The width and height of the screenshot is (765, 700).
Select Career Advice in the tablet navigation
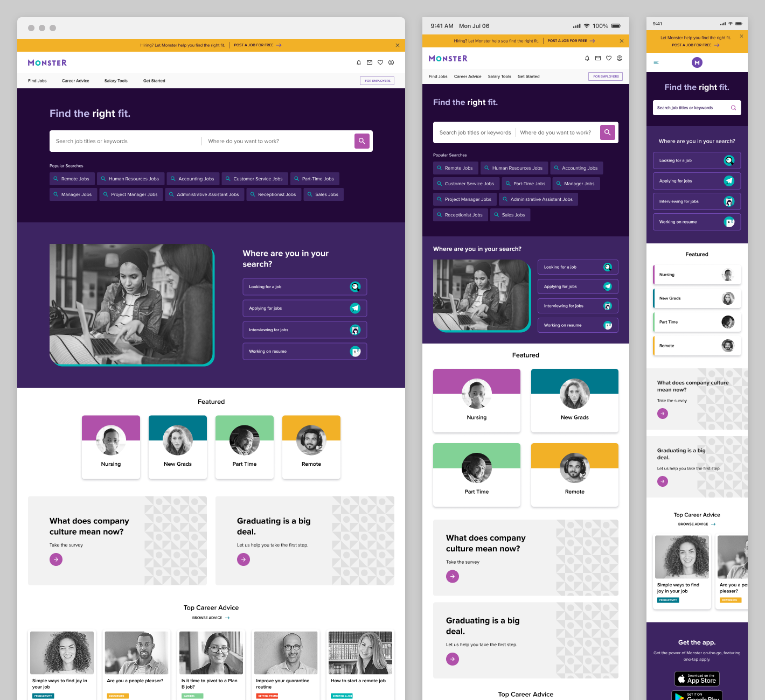tap(468, 76)
